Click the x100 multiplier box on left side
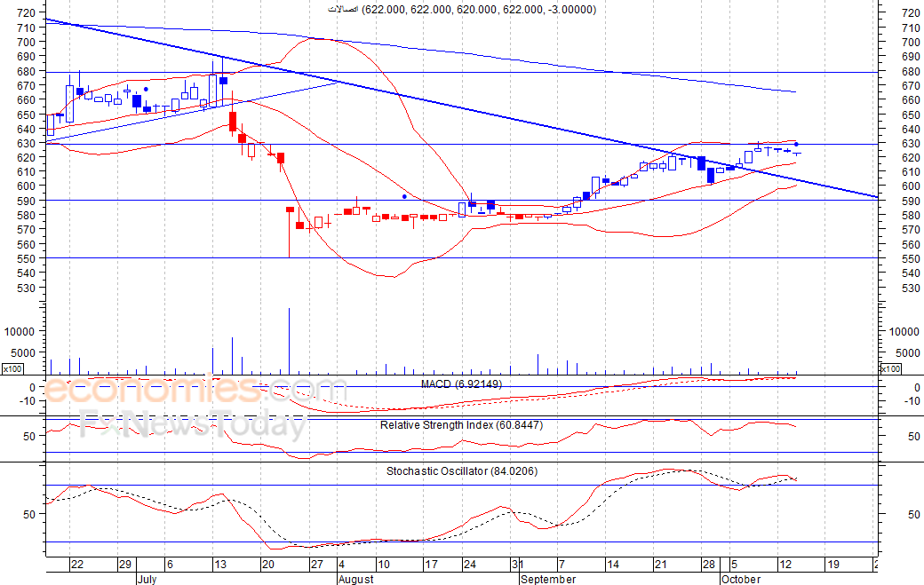924x585 pixels. (x=12, y=369)
